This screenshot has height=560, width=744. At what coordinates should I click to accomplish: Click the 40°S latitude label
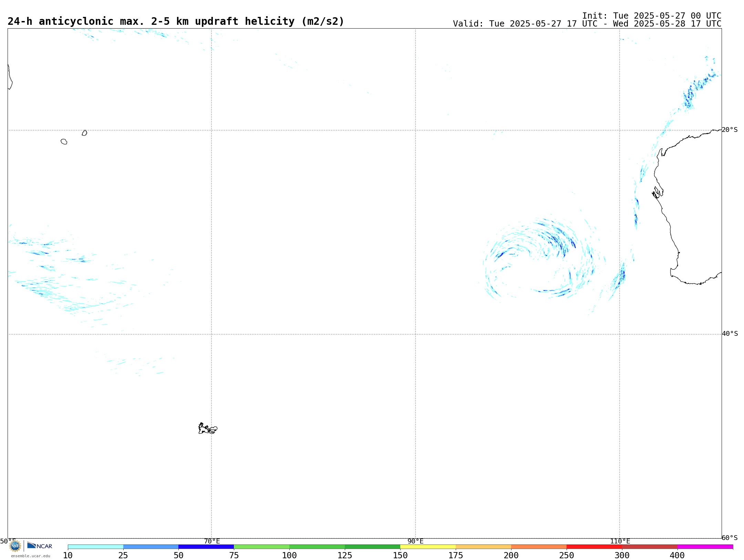(730, 334)
